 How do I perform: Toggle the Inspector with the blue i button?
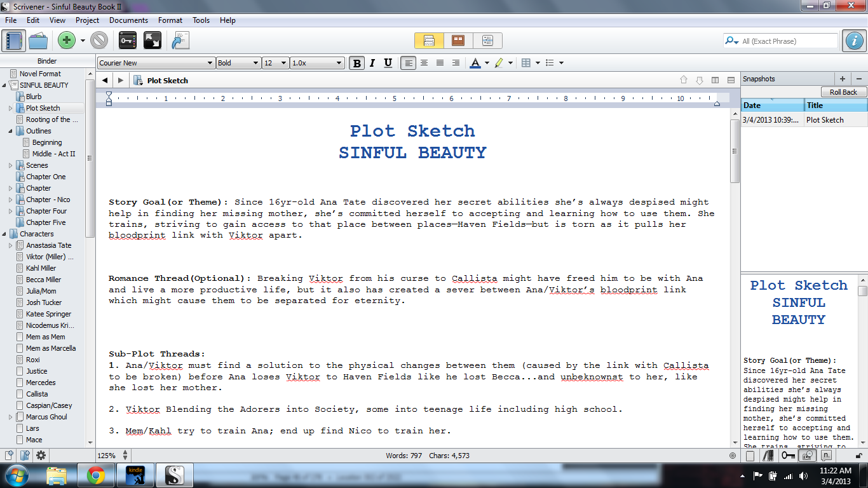pyautogui.click(x=853, y=41)
